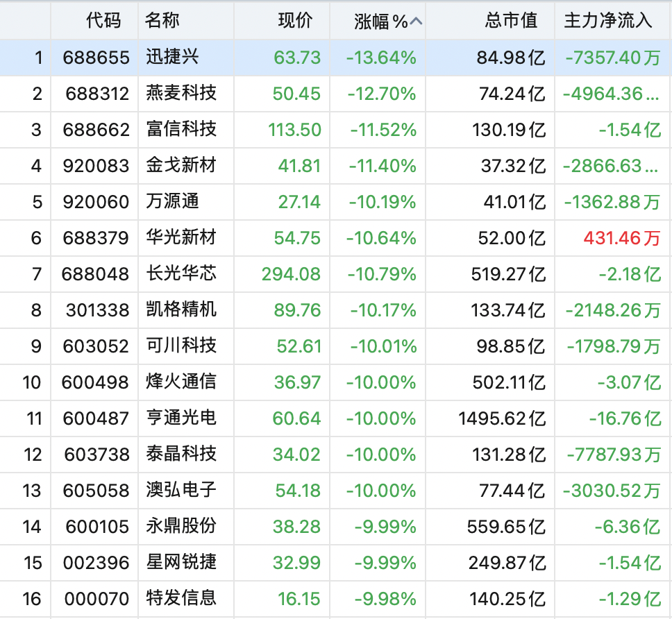Click net inflow -16.76亿
This screenshot has width=672, height=619.
pyautogui.click(x=625, y=418)
